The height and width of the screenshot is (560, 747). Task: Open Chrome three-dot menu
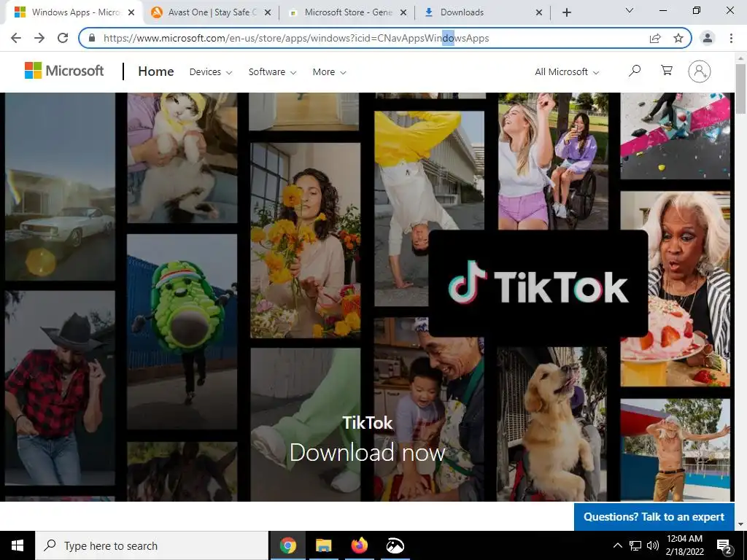[x=731, y=38]
